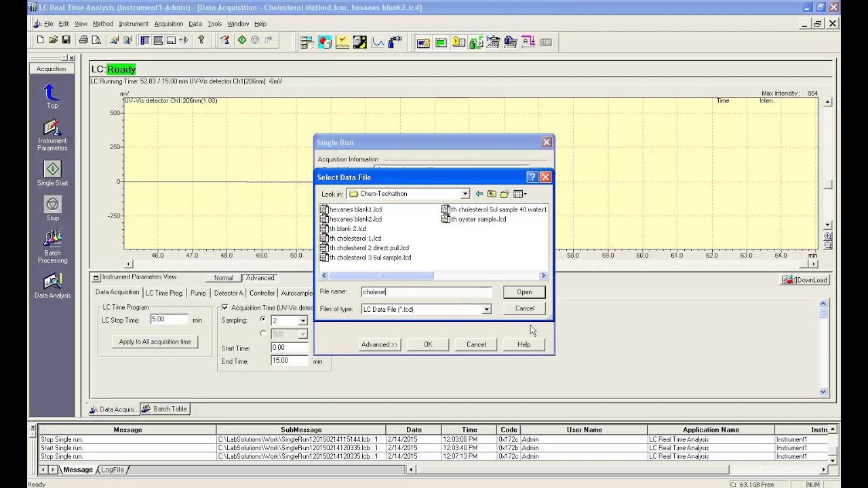
Task: Click the question mark Help toolbar icon
Action: 201,41
